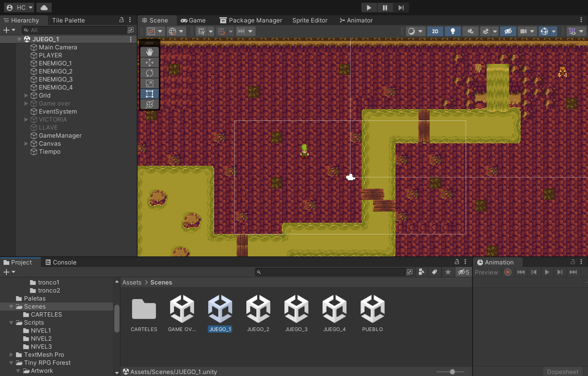Activate the Rect tool
Image resolution: width=588 pixels, height=376 pixels.
(150, 94)
